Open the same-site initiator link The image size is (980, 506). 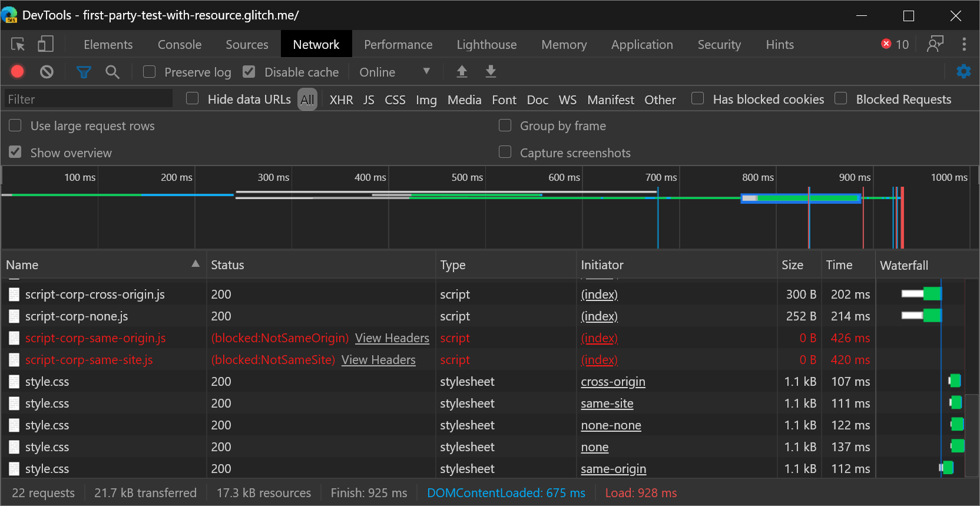(607, 404)
